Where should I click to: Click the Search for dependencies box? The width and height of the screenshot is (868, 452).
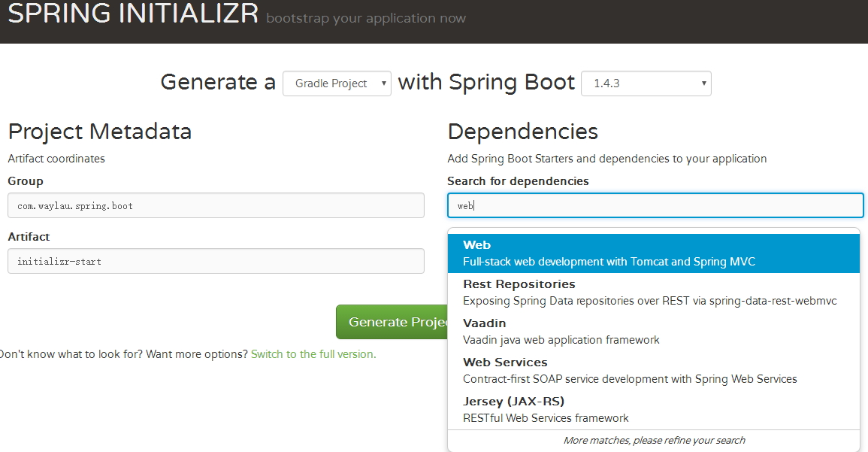655,205
